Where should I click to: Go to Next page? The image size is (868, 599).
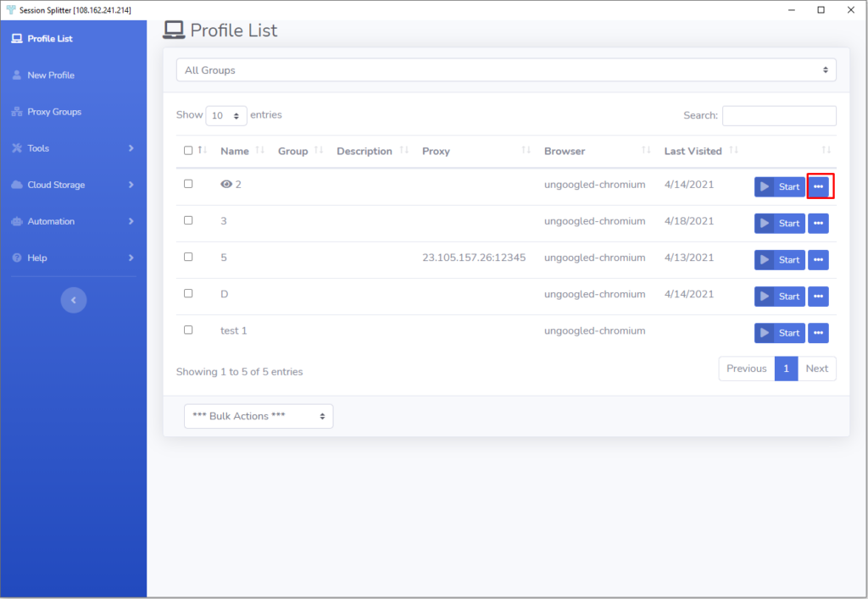click(816, 369)
